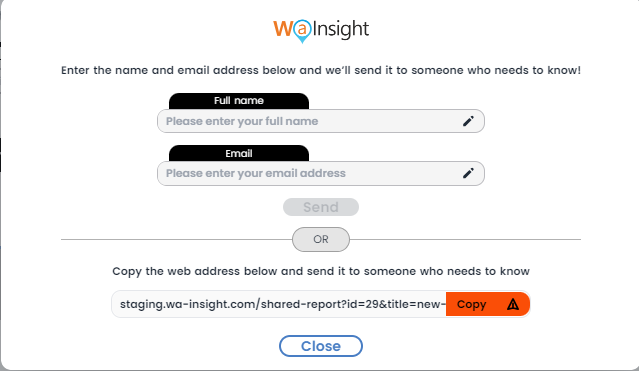Viewport: 639px width, 371px height.
Task: Click the 'Enter the name and email' instruction text
Action: [x=321, y=70]
